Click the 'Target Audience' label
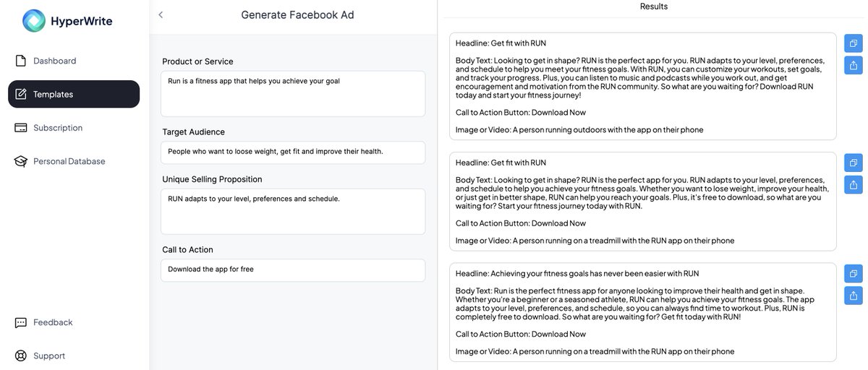 [193, 132]
